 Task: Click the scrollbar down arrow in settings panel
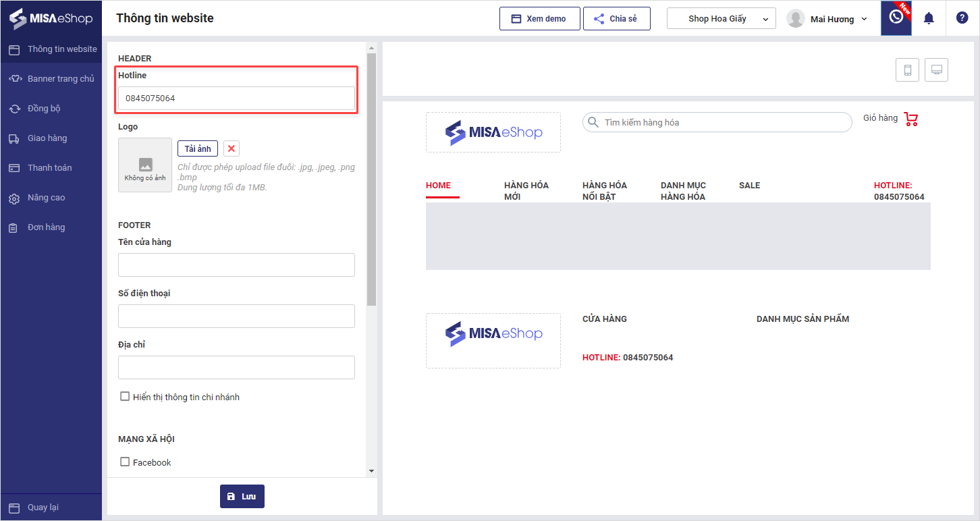(x=371, y=470)
